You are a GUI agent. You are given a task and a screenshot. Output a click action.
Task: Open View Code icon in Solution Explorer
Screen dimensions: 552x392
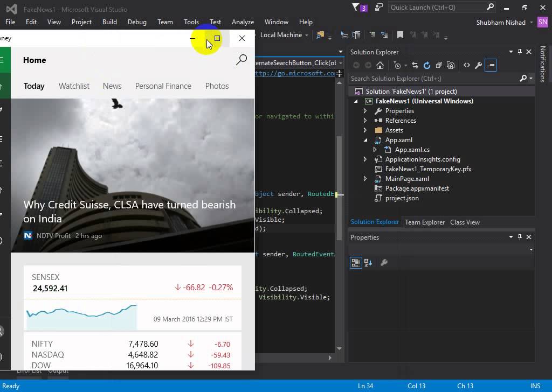point(467,65)
